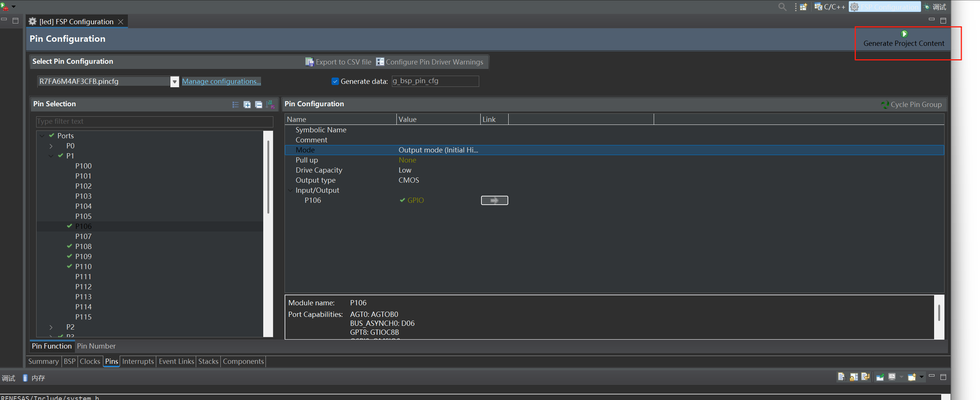Open the 内存 memory view tab
The image size is (980, 400).
point(34,378)
